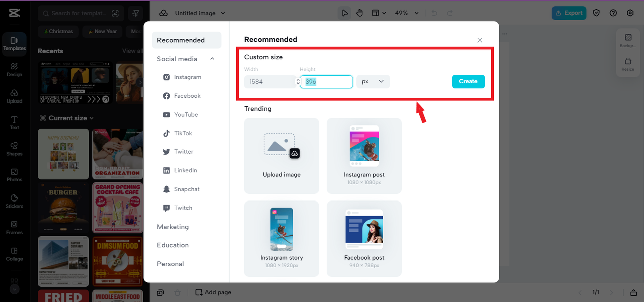The height and width of the screenshot is (302, 644).
Task: Click the Height input field
Action: (327, 81)
